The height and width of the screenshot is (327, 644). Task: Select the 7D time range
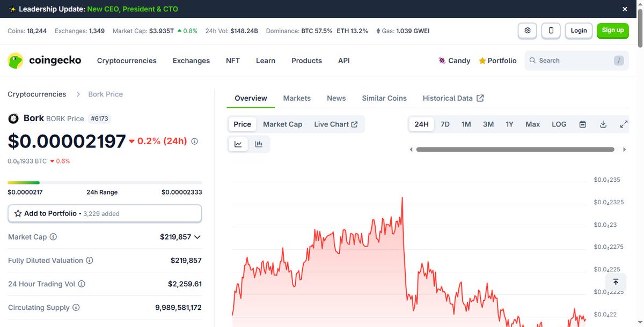[x=445, y=124]
